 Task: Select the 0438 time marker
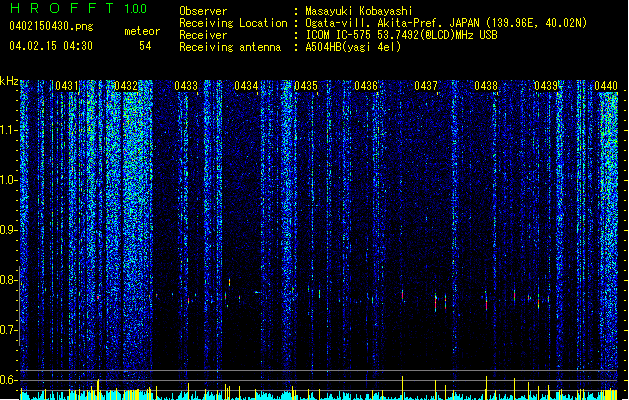(486, 86)
